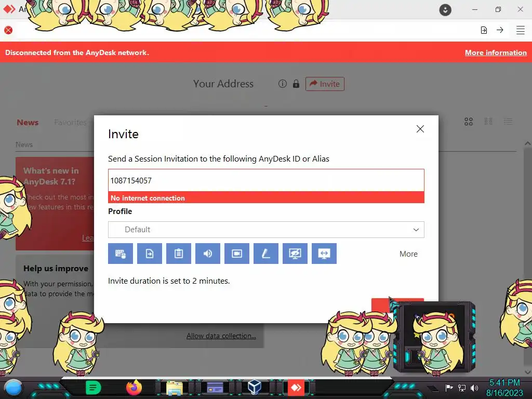Click the 'Invite duration is set to 2 minutes.' text

[169, 281]
